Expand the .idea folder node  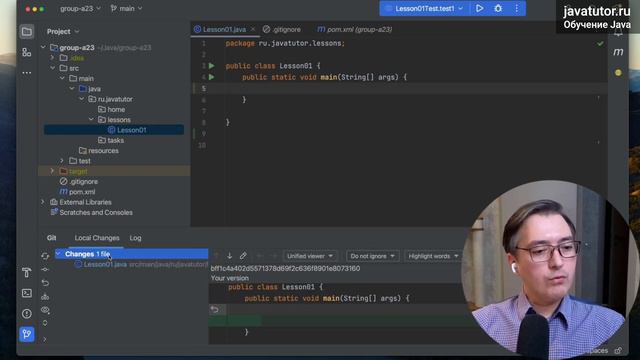(x=53, y=58)
